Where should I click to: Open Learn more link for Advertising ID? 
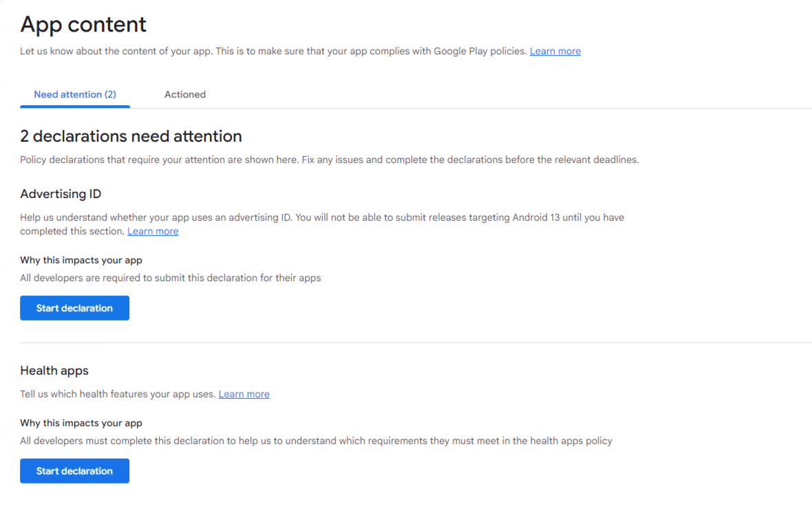153,231
